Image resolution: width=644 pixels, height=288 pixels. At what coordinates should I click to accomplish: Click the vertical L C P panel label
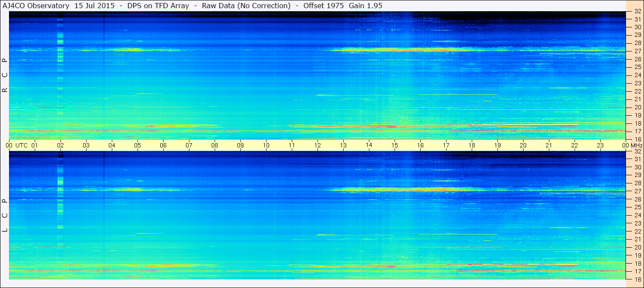pos(5,216)
